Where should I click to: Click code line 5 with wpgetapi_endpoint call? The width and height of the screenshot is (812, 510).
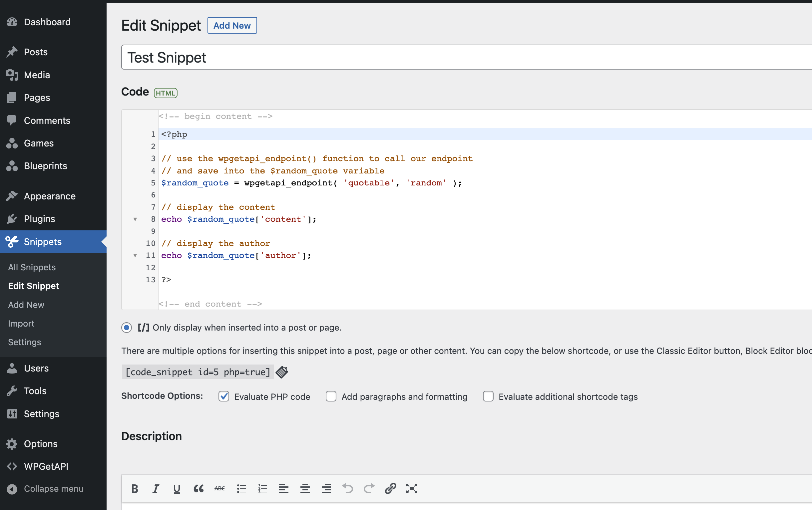(312, 183)
